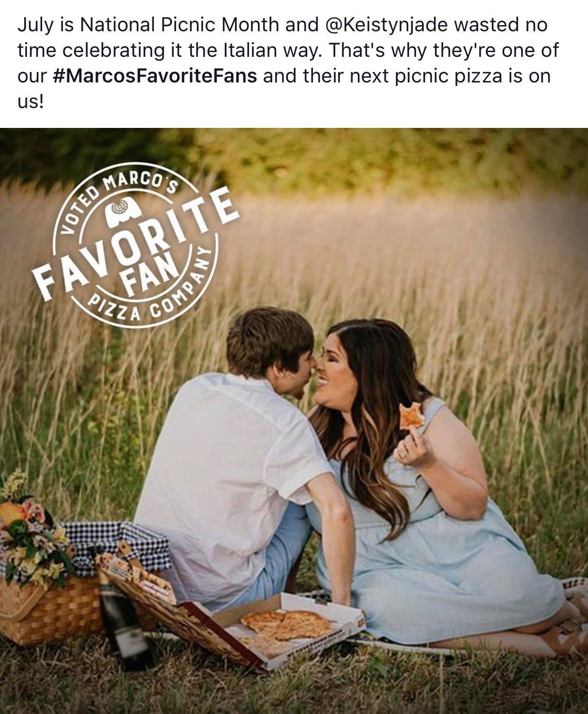The height and width of the screenshot is (714, 588).
Task: Open the picnic couple photo
Action: pyautogui.click(x=294, y=421)
